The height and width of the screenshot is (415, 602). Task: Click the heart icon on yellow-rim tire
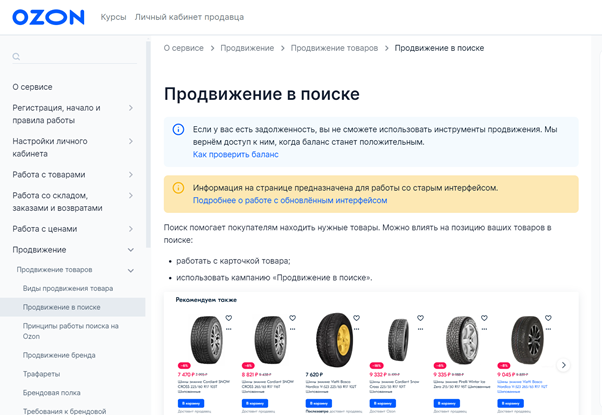tap(358, 318)
